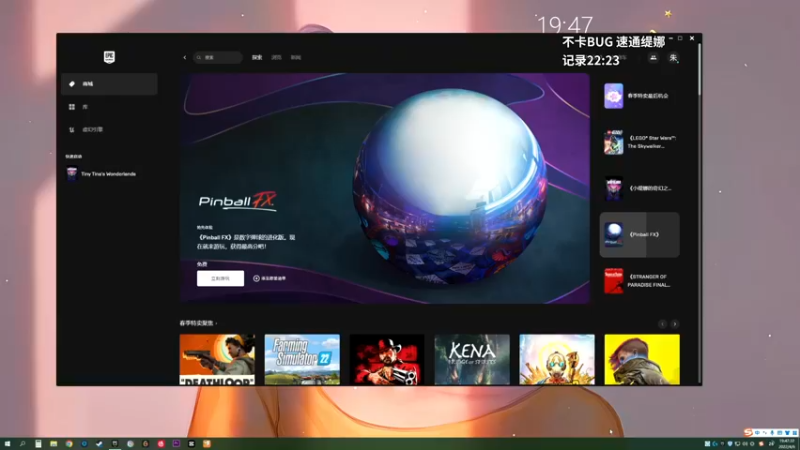
Task: Open the Farming Simulator 22 tile
Action: [x=302, y=359]
